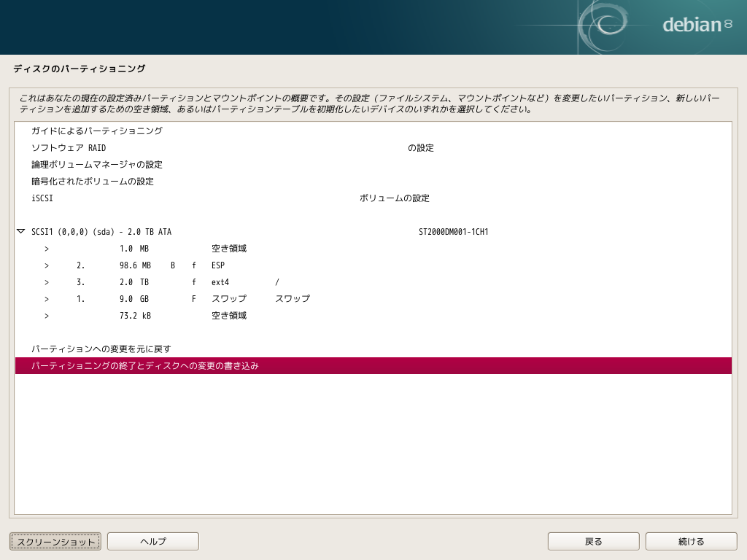Screen dimensions: 747x560
Task: Click the 戻る button to go back
Action: pos(593,541)
